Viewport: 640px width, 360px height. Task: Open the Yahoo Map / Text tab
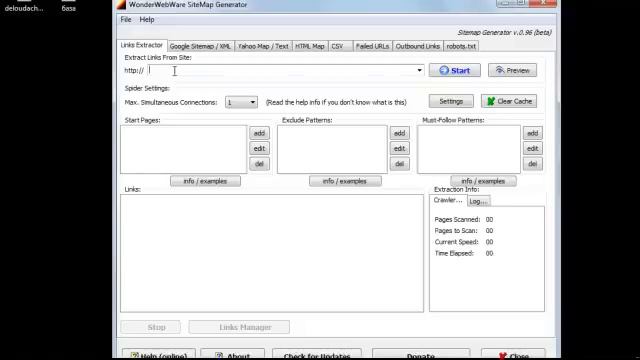point(263,46)
